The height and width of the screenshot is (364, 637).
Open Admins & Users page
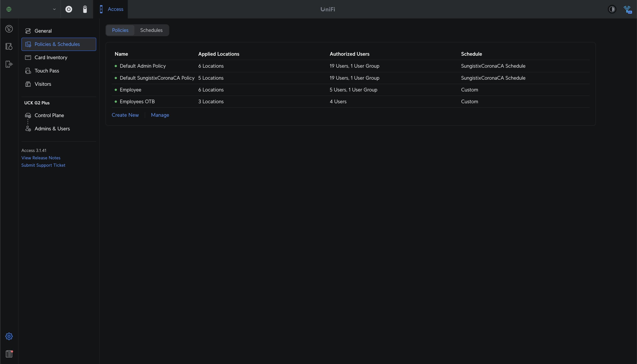[59, 129]
